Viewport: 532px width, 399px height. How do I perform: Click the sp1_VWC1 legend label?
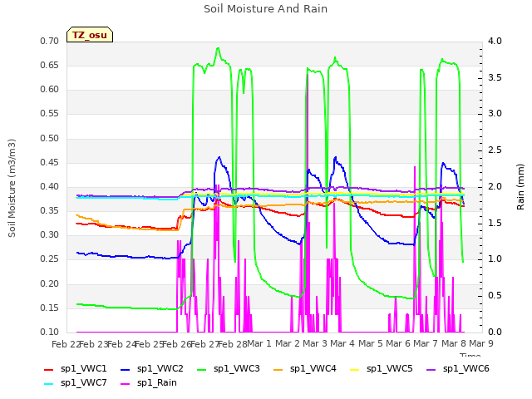83,369
